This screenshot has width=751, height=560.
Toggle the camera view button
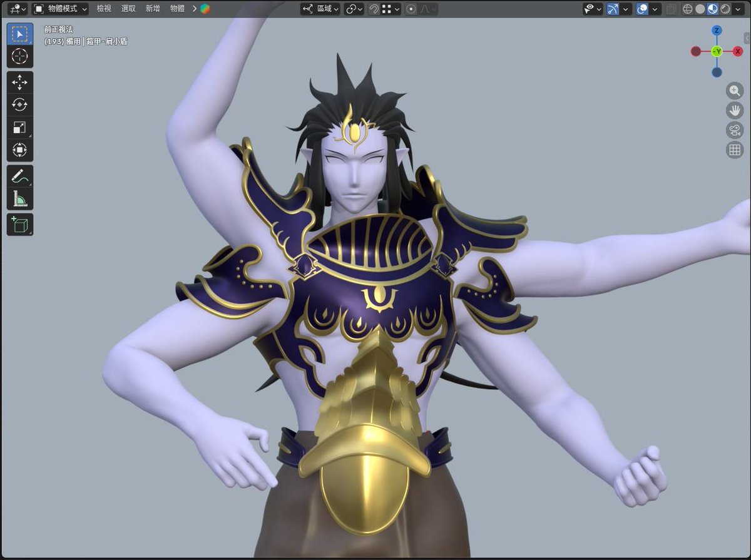[735, 130]
